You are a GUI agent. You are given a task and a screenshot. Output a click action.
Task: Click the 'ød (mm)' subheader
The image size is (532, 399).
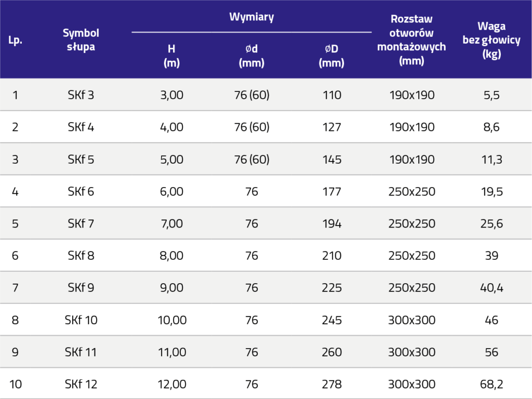(x=251, y=56)
